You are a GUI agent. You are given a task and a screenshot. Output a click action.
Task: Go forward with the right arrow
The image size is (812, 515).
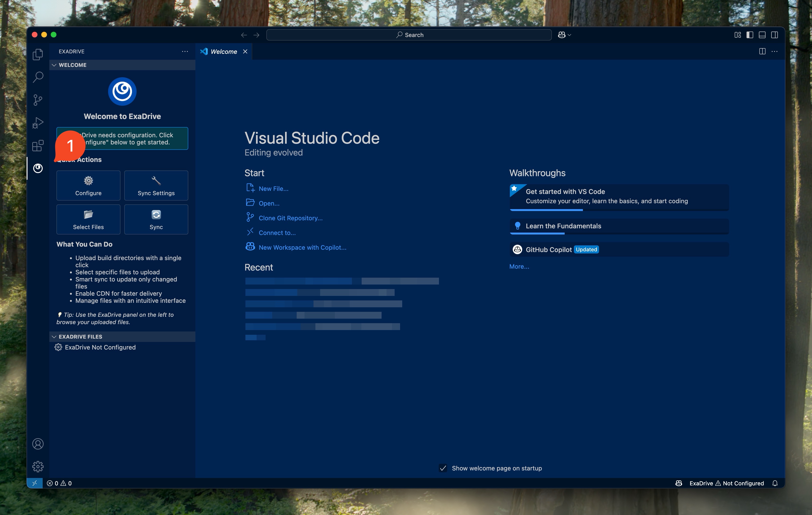[x=256, y=35]
